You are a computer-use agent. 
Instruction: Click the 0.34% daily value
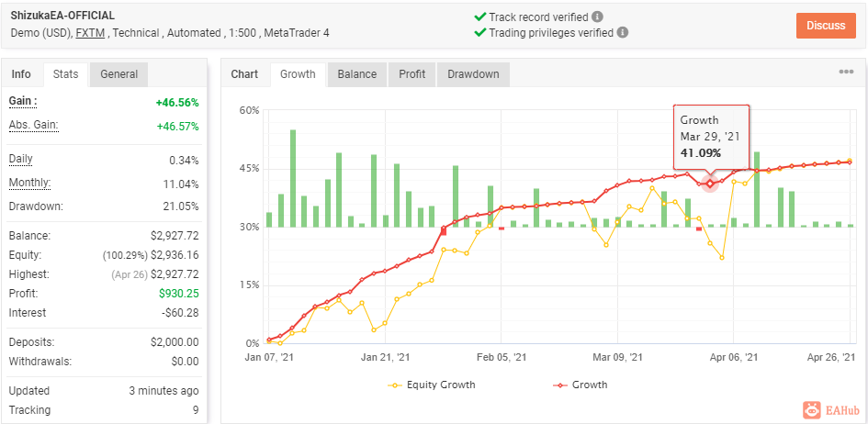(x=184, y=161)
